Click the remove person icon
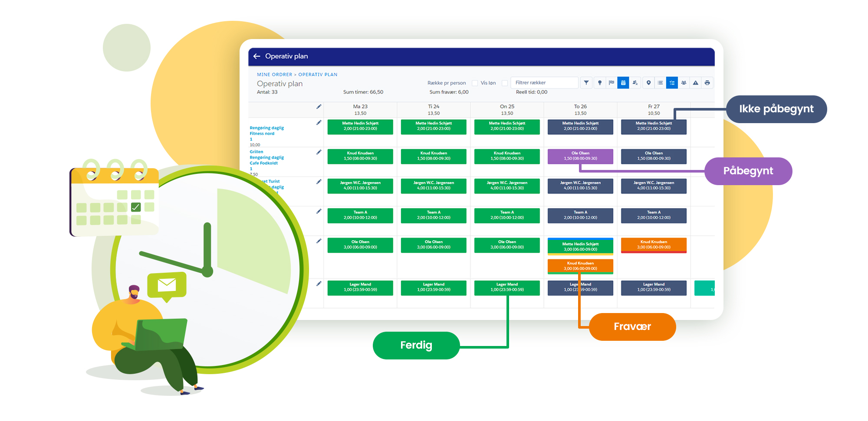The height and width of the screenshot is (421, 868). [635, 83]
